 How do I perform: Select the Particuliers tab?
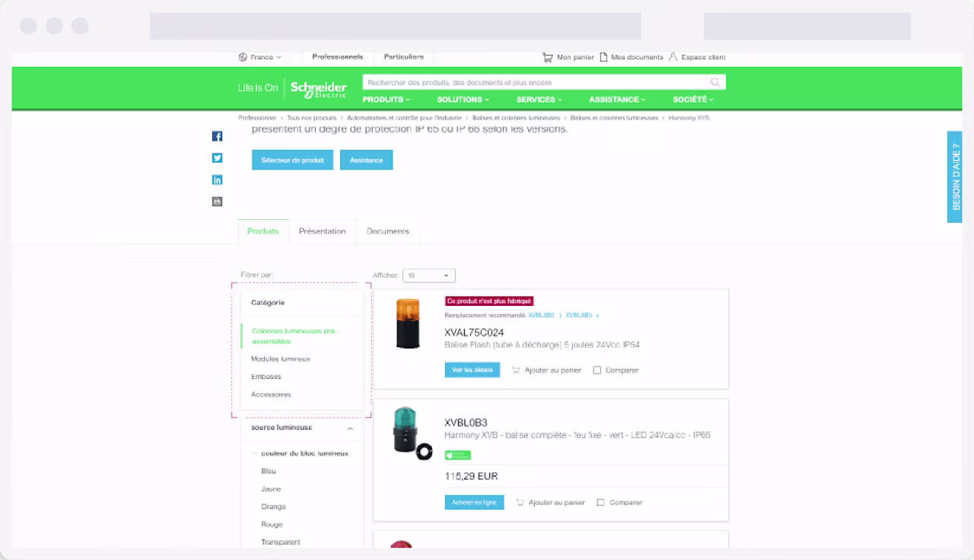(x=403, y=57)
